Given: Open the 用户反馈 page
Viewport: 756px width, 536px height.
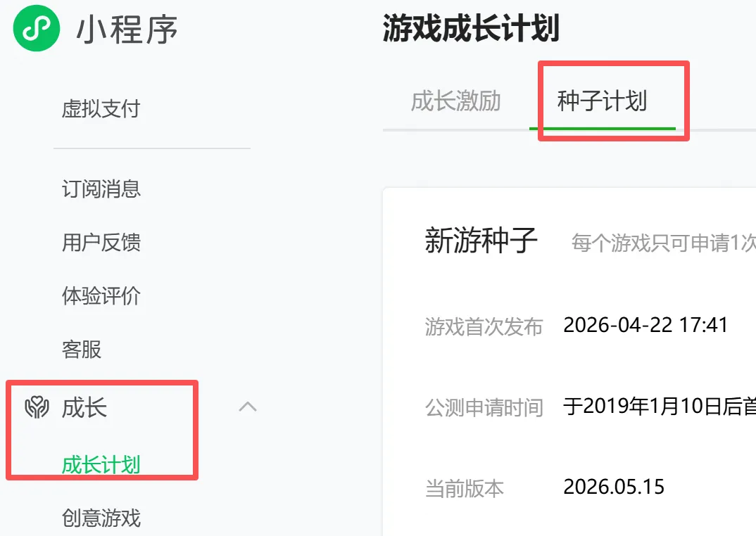Looking at the screenshot, I should pyautogui.click(x=101, y=242).
